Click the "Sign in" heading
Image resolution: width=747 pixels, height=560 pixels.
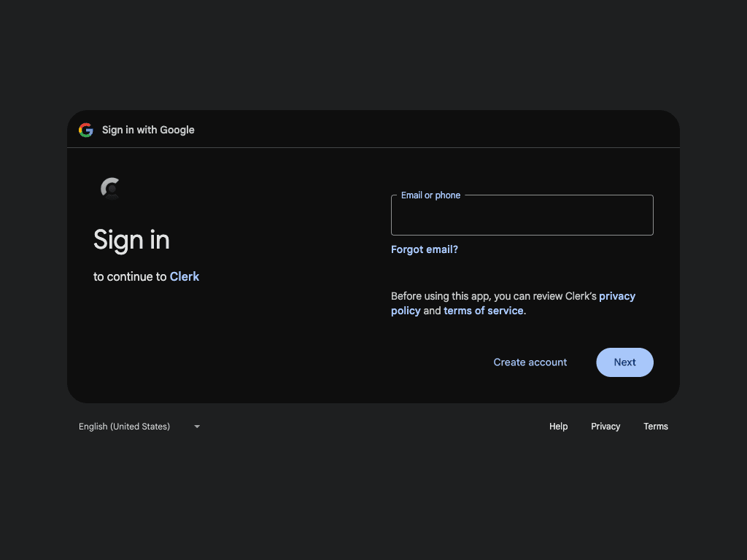coord(131,240)
